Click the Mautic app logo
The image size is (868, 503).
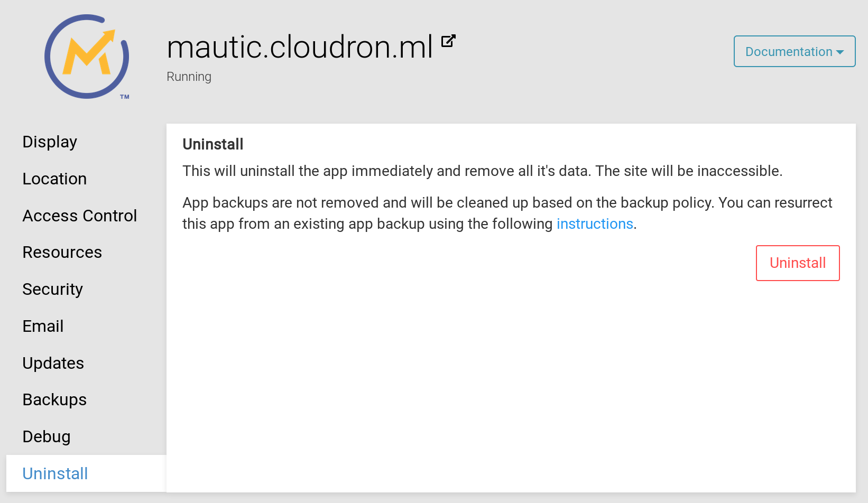[87, 57]
